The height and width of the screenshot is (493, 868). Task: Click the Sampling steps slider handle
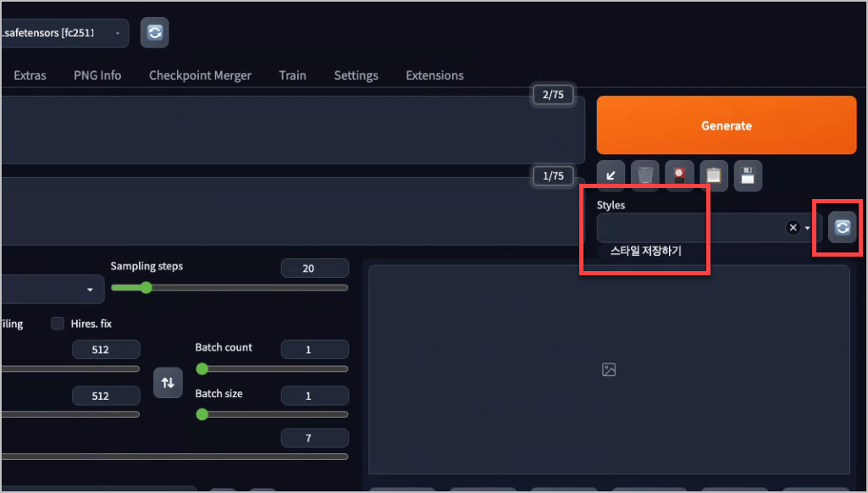pos(146,288)
